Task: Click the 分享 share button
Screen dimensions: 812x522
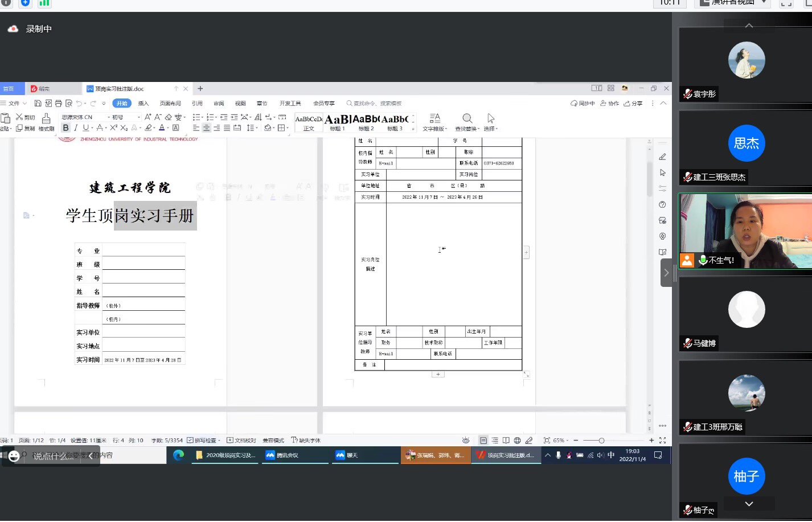Action: [x=633, y=104]
